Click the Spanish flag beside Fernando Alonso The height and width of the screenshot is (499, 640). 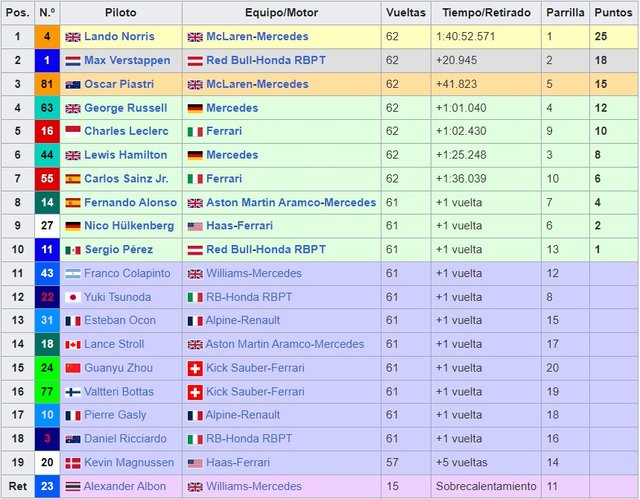(73, 202)
